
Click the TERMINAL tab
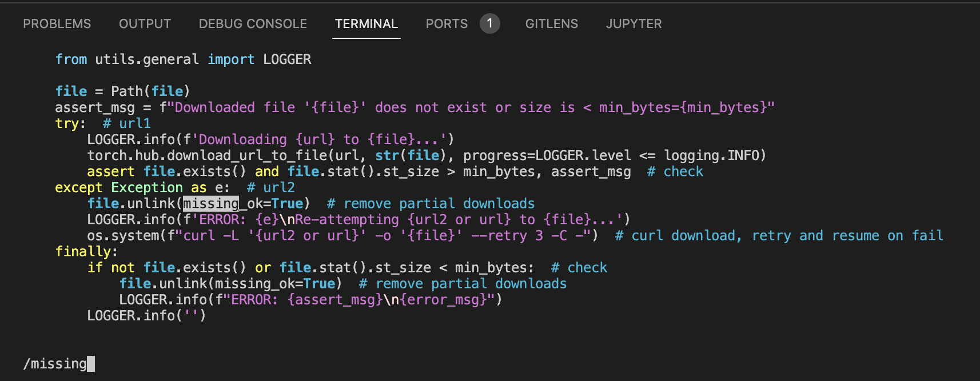click(366, 24)
